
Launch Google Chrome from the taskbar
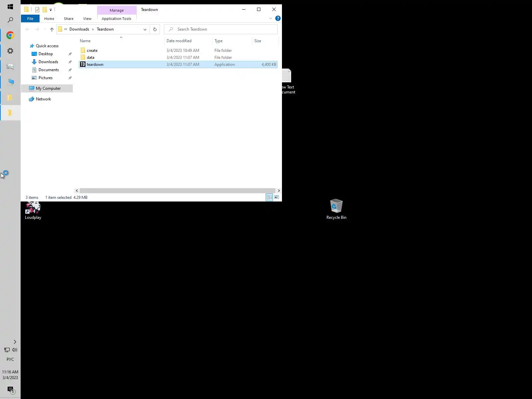[x=10, y=35]
